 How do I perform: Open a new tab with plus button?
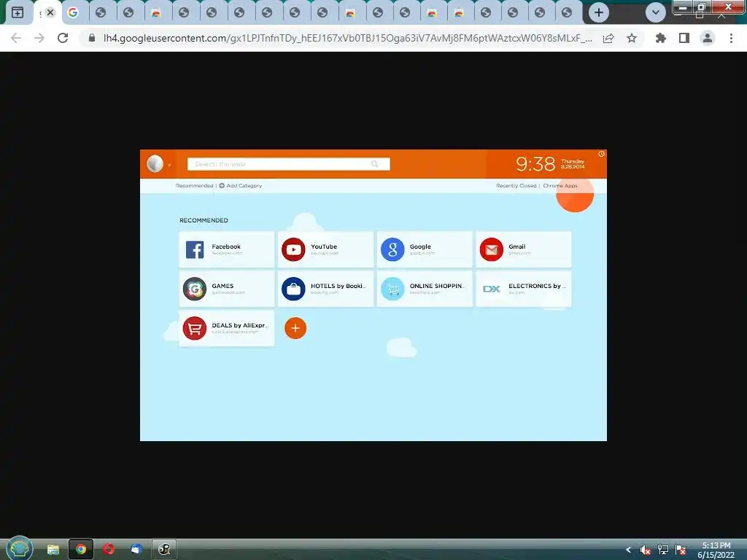tap(599, 12)
